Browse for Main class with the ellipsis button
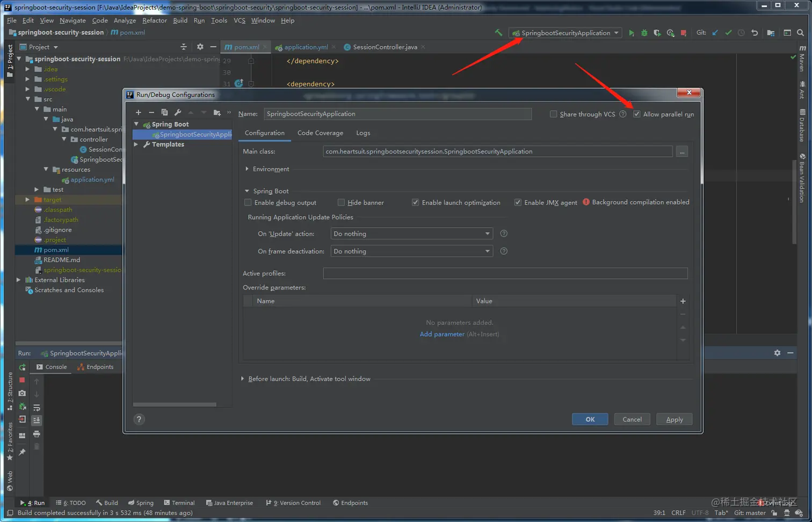The width and height of the screenshot is (812, 522). pos(682,152)
